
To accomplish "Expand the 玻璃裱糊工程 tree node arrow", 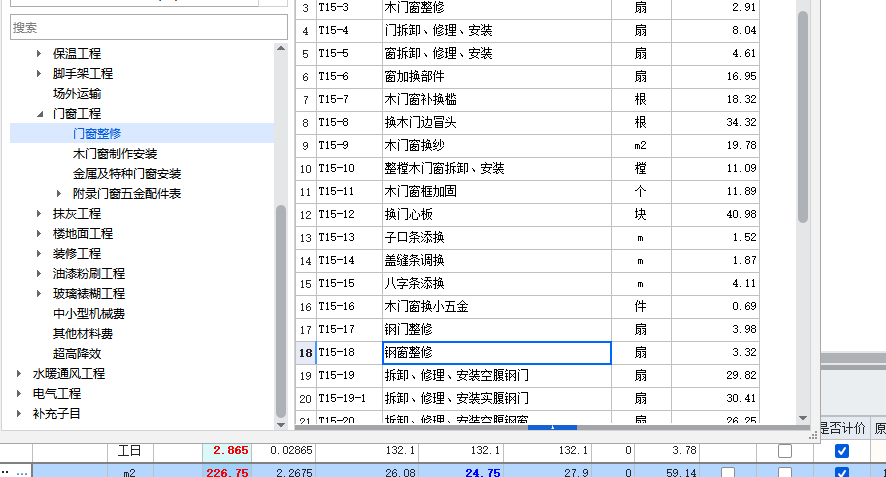I will pos(38,293).
